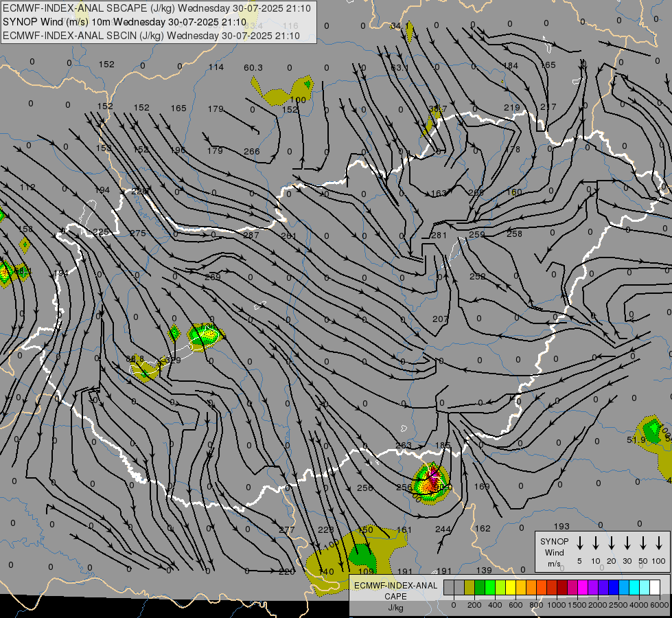Click the 100 m/s wind arrow in legend
This screenshot has width=672, height=618.
659,542
